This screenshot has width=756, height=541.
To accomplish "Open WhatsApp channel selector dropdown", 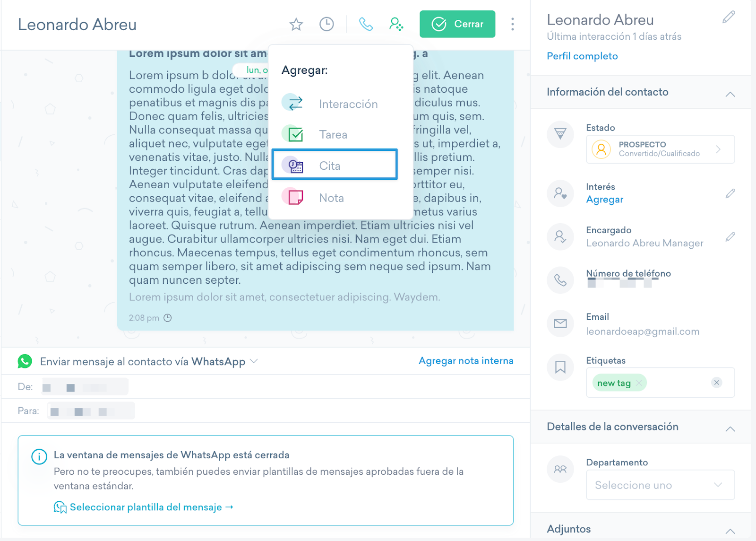I will pos(254,361).
